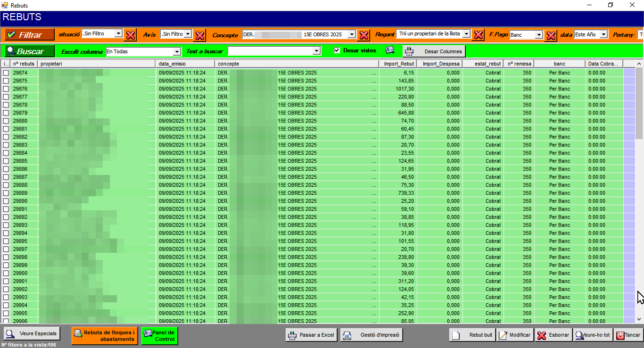Clear the Avís filter with red X
This screenshot has height=348, width=644.
point(200,35)
